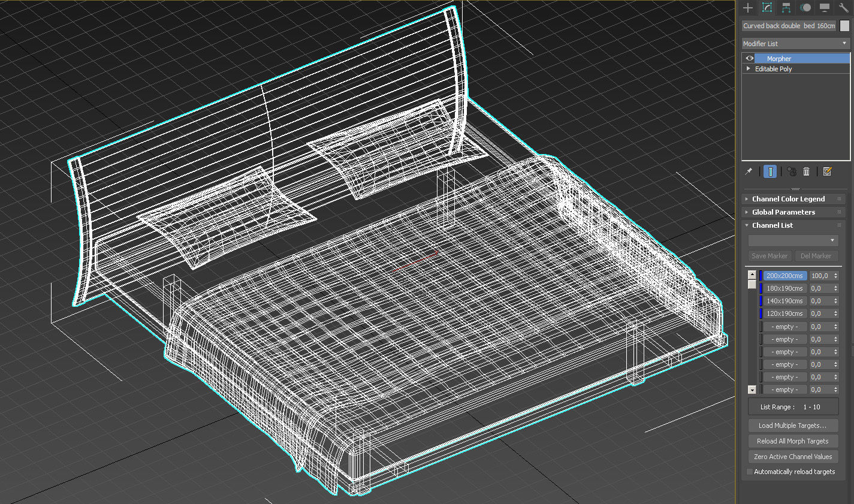Click the 200x200cms value field 100,0
854x504 pixels.
click(x=820, y=276)
